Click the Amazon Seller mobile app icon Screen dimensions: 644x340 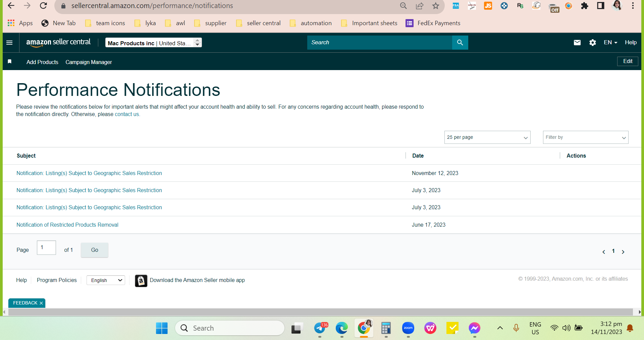pyautogui.click(x=141, y=281)
